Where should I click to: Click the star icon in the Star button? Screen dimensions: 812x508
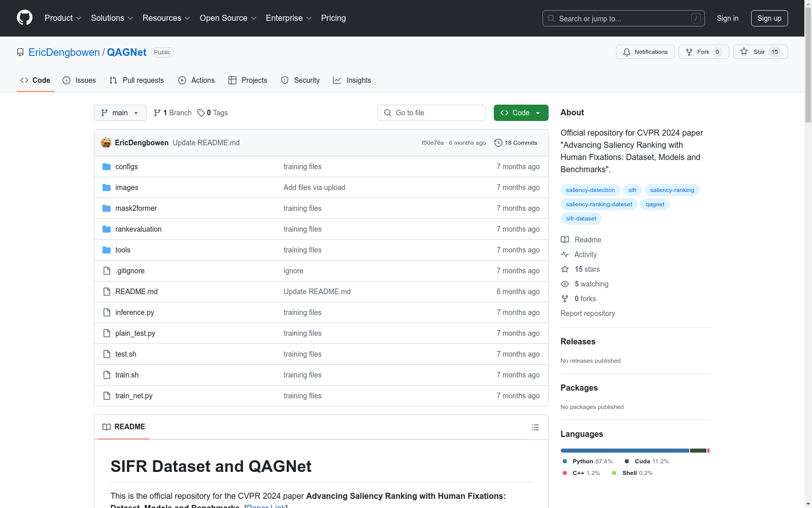744,51
